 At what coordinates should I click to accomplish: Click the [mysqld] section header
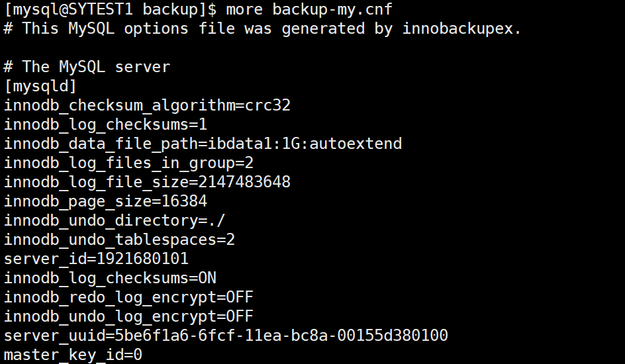coord(40,86)
